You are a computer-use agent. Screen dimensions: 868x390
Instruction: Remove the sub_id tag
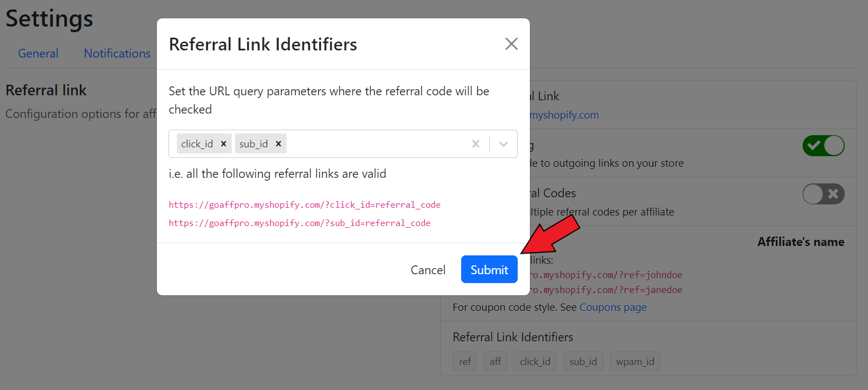click(278, 144)
